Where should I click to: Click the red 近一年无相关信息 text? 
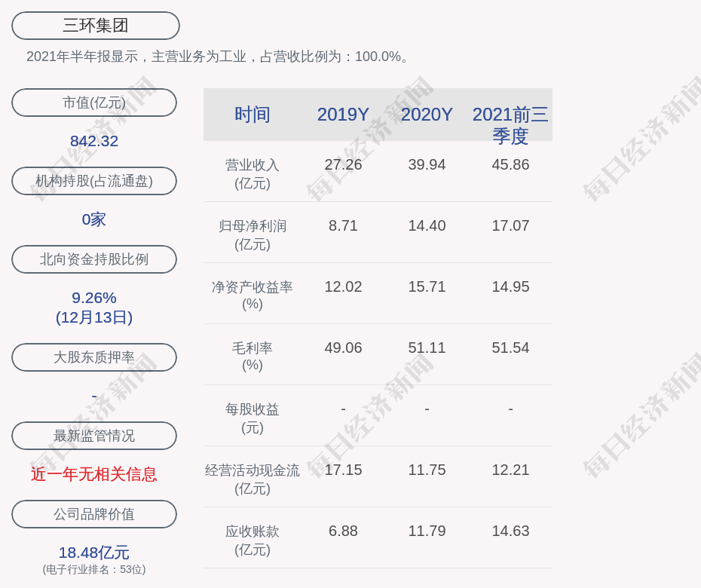94,474
